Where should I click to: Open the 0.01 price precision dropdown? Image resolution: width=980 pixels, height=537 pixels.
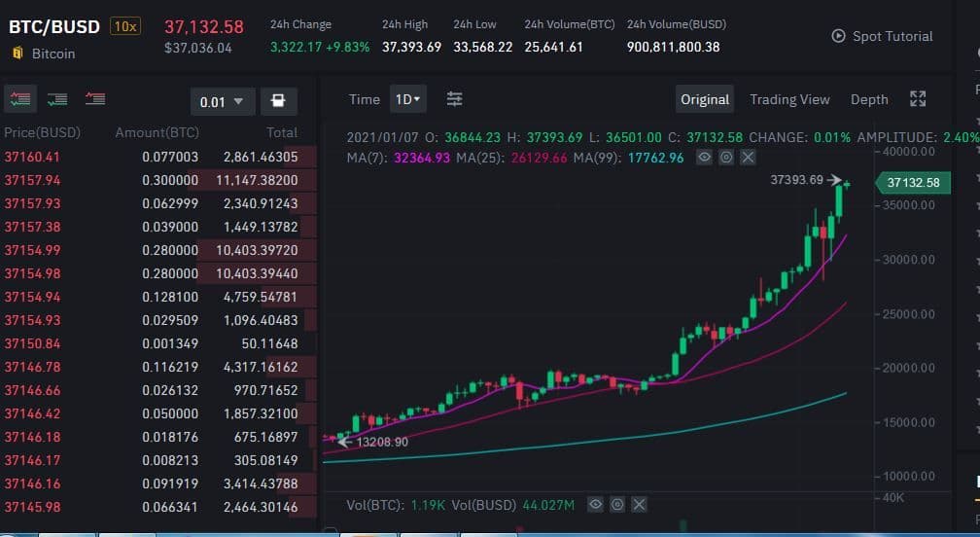(x=223, y=101)
